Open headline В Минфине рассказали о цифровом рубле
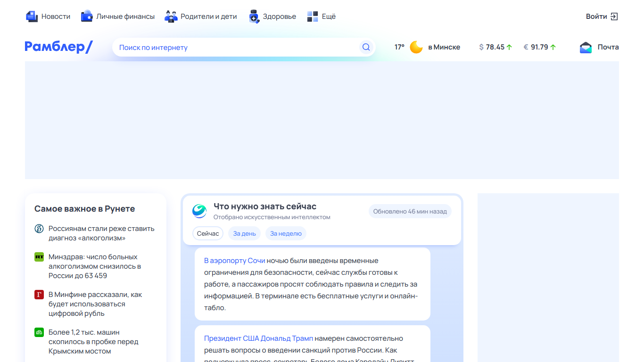The image size is (644, 362). pyautogui.click(x=95, y=304)
